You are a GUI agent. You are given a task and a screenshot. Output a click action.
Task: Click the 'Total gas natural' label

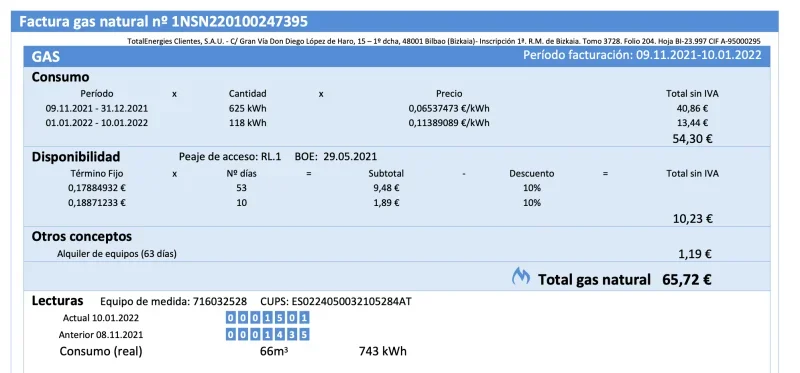[x=594, y=280]
